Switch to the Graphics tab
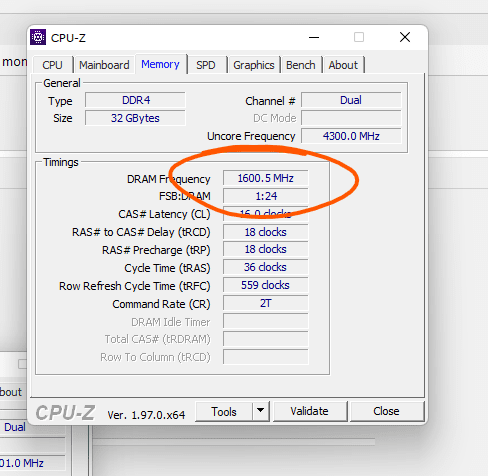The image size is (488, 476). pos(254,65)
